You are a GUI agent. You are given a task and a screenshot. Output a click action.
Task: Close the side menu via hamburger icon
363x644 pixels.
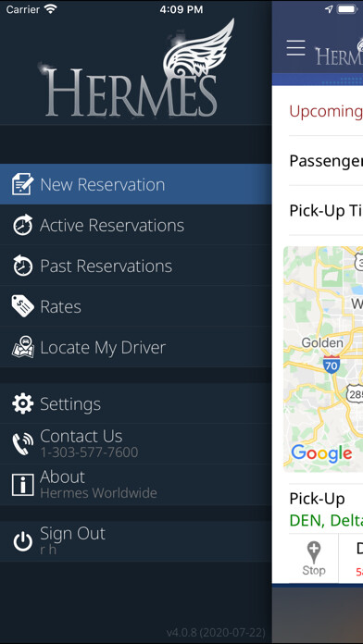(x=296, y=48)
